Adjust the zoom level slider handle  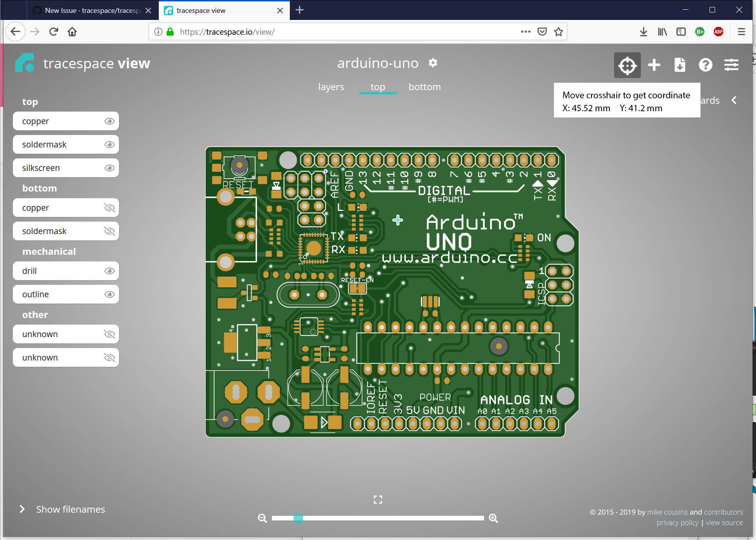tap(299, 518)
